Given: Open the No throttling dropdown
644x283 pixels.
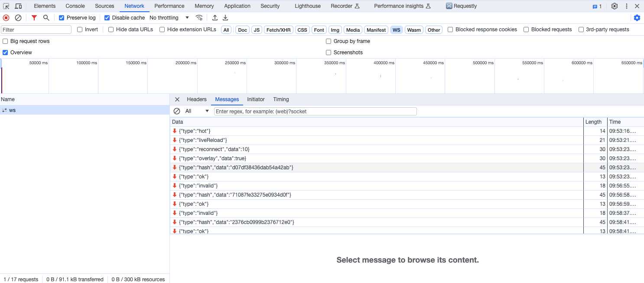Looking at the screenshot, I should pyautogui.click(x=169, y=18).
